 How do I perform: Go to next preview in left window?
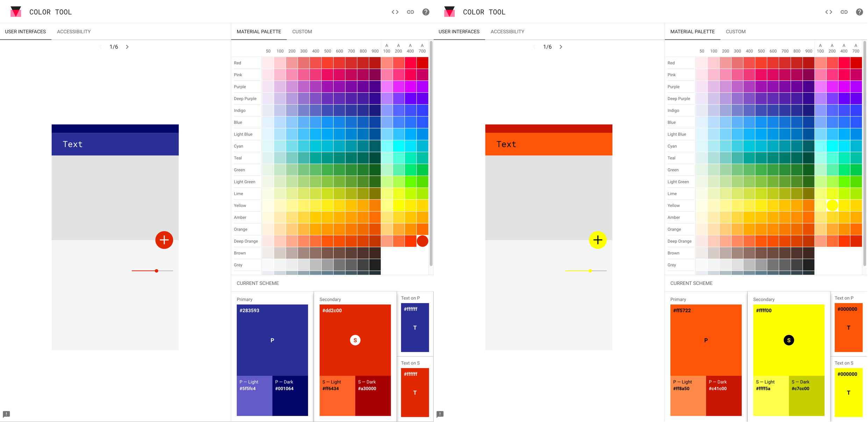pyautogui.click(x=127, y=47)
